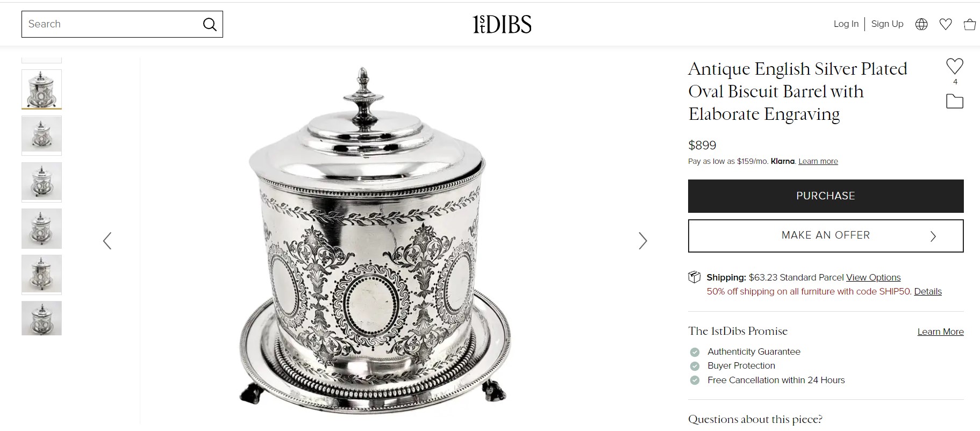Save item with heart icon beside title
This screenshot has height=431, width=980.
click(955, 66)
